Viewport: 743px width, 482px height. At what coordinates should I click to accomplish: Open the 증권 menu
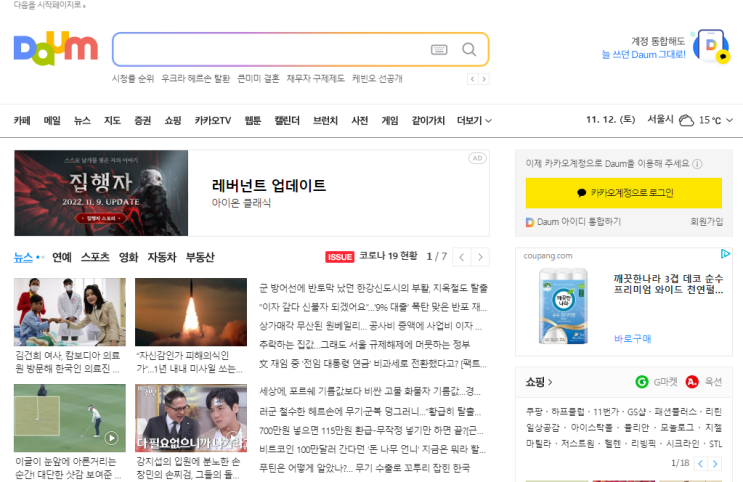[143, 121]
